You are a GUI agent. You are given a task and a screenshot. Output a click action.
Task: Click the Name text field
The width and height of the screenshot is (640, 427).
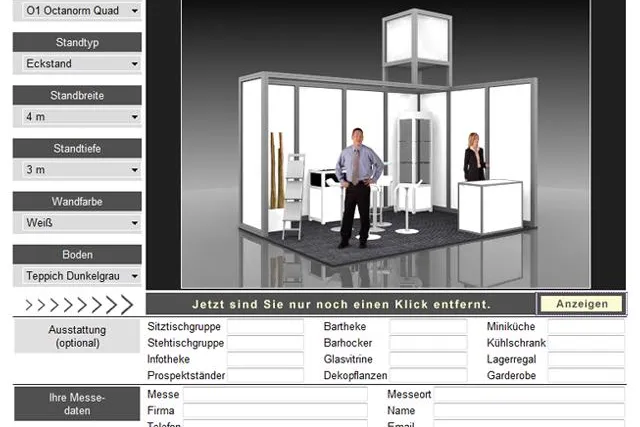(529, 410)
